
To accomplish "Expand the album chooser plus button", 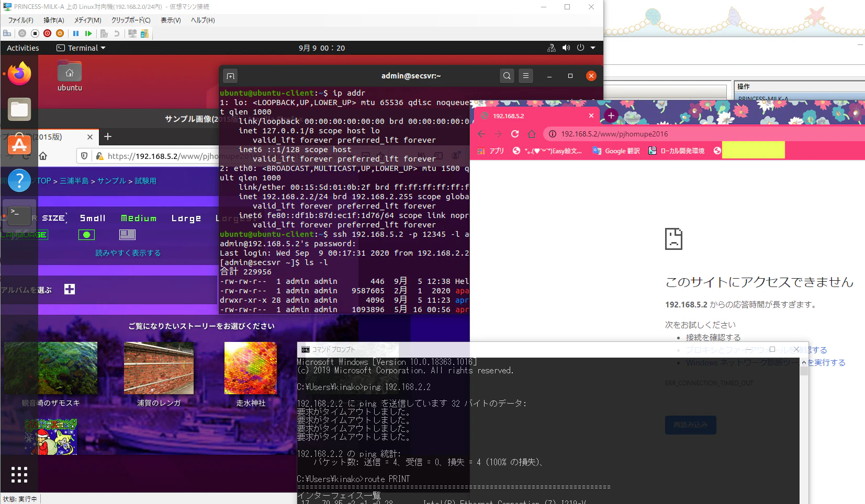I will click(70, 289).
